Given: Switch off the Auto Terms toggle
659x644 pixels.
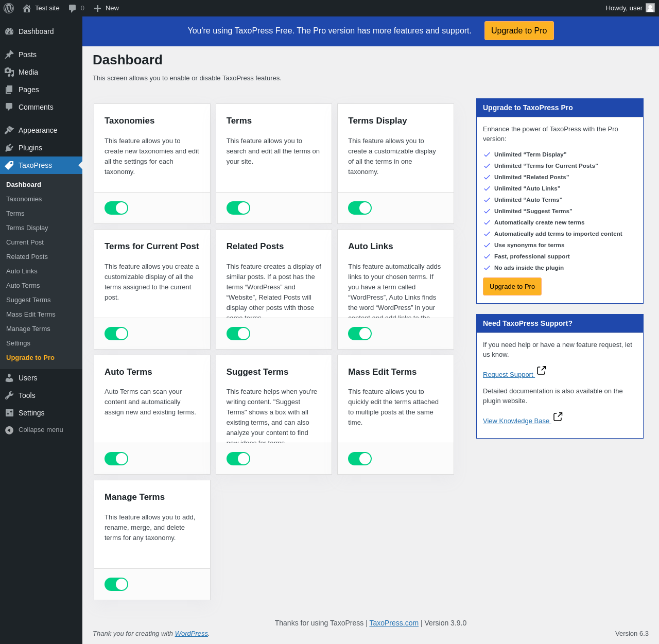Looking at the screenshot, I should pos(116,459).
